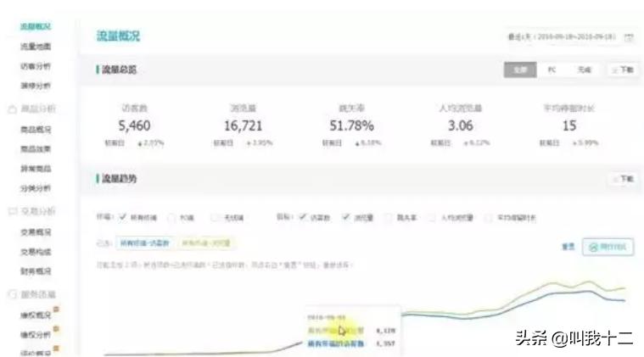Click the 跳失率 value 51.78%
This screenshot has height=357, width=644.
point(351,126)
